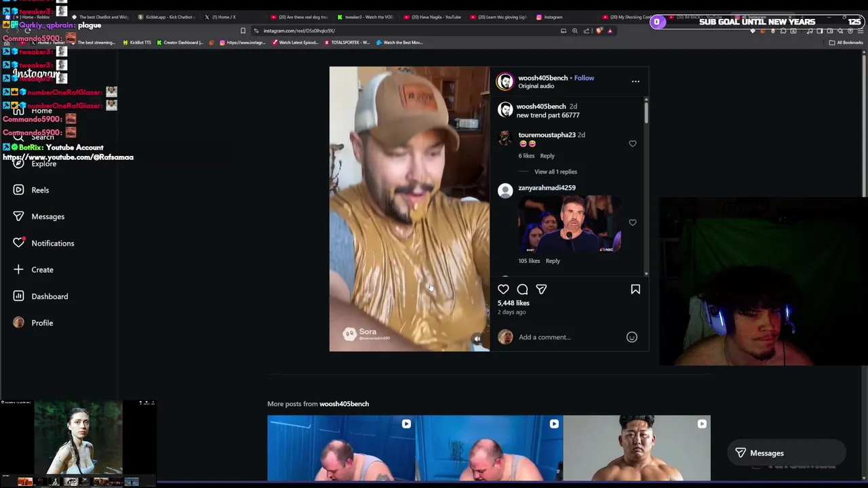
Task: Click the Profile avatar in sidebar
Action: pyautogui.click(x=18, y=323)
